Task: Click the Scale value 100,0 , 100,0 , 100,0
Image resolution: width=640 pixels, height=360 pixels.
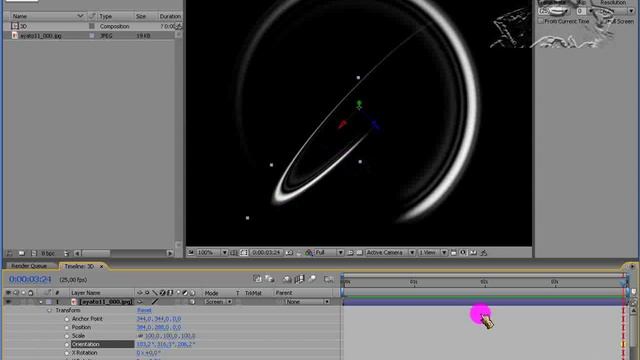Action: click(170, 336)
